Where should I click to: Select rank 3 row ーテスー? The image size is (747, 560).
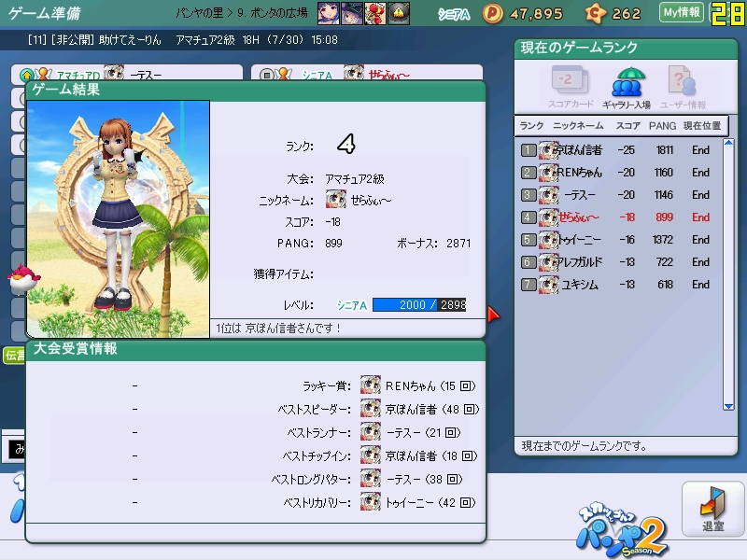click(619, 195)
